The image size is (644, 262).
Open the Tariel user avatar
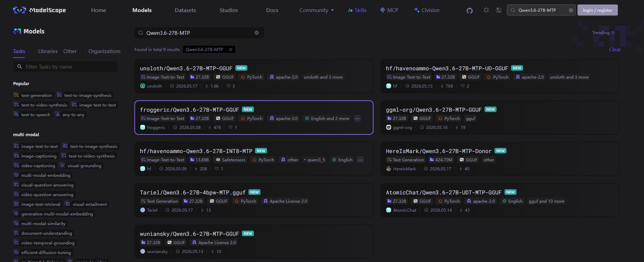(143, 210)
